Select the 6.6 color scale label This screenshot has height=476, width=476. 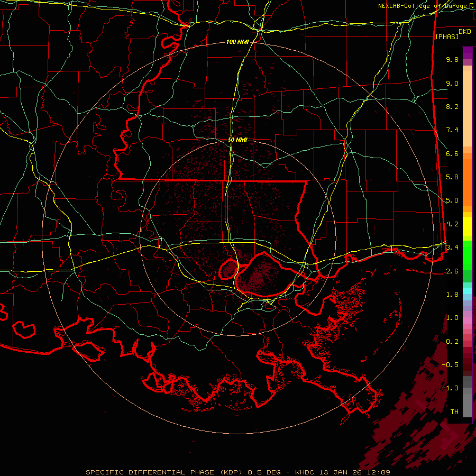tap(452, 153)
